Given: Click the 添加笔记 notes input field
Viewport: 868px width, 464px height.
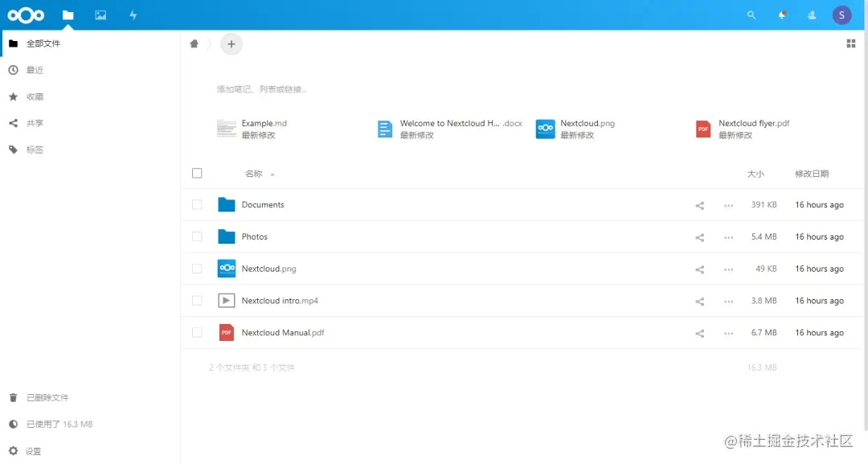Looking at the screenshot, I should [x=261, y=89].
